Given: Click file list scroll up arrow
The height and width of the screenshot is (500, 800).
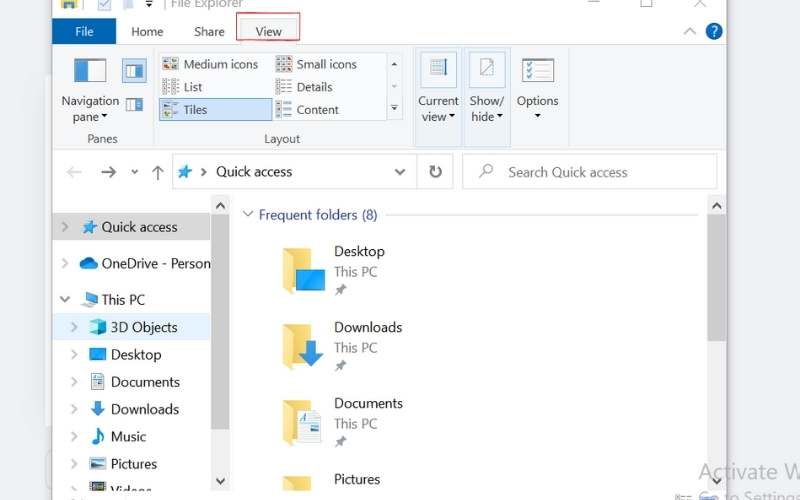Looking at the screenshot, I should coord(716,206).
